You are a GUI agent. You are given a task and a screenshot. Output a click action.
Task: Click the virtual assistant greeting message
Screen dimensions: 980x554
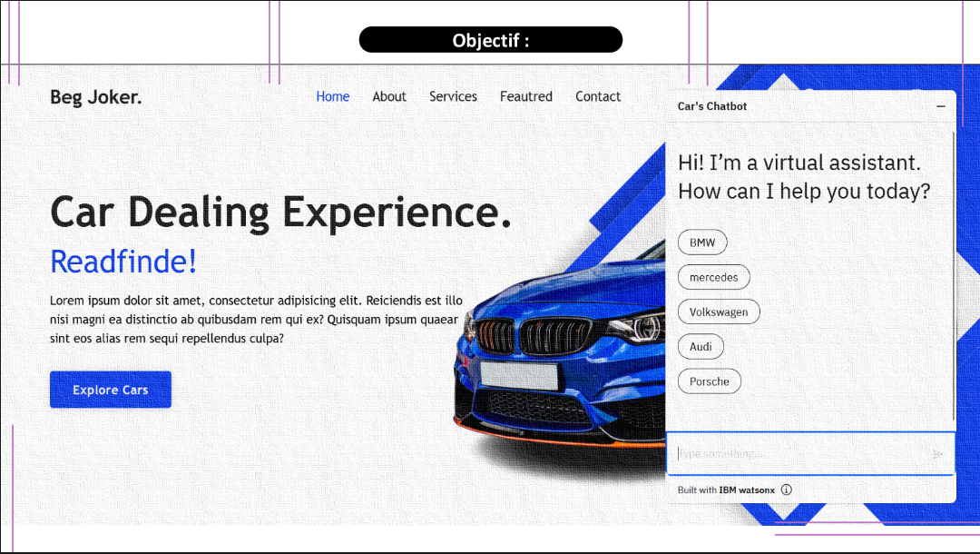pyautogui.click(x=804, y=177)
